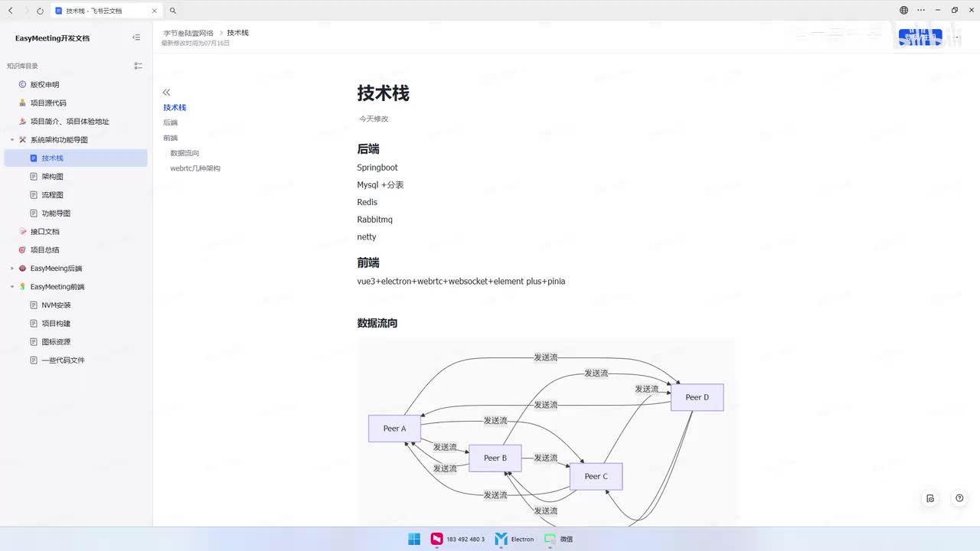The height and width of the screenshot is (551, 980).
Task: Click the Peer B node in diagram
Action: coord(495,458)
